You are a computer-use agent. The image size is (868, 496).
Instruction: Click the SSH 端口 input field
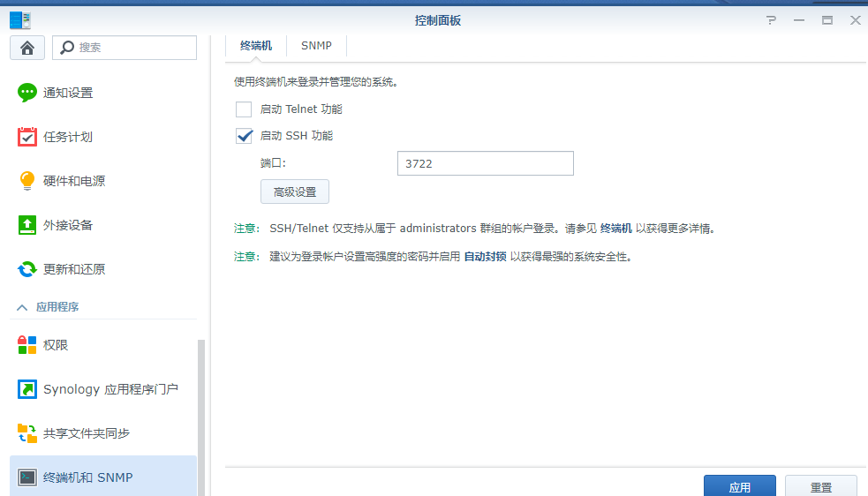(x=485, y=163)
